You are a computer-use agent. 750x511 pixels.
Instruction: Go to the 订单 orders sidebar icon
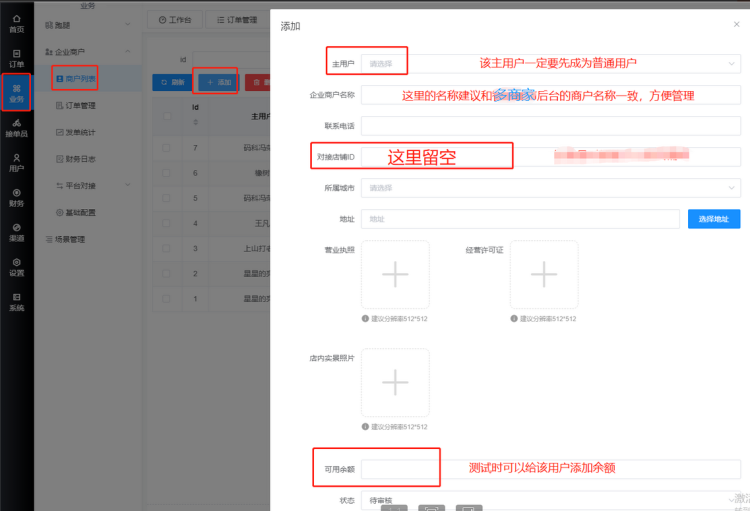pyautogui.click(x=17, y=58)
